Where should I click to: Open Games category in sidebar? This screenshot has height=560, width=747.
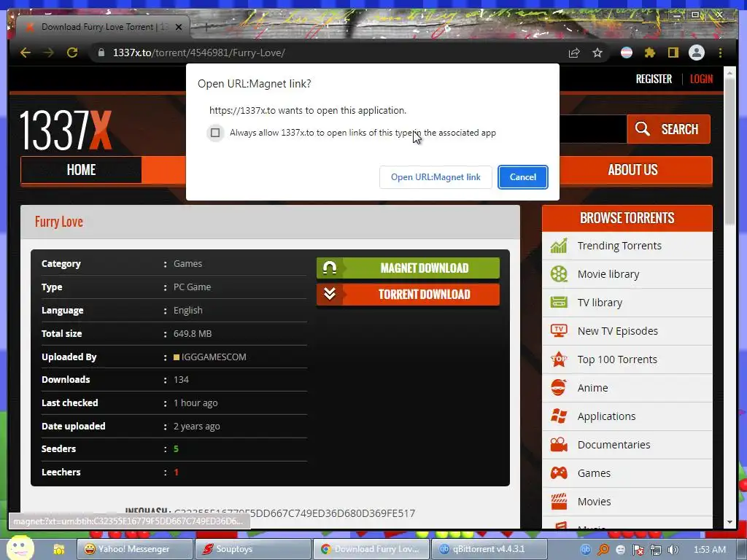click(594, 473)
